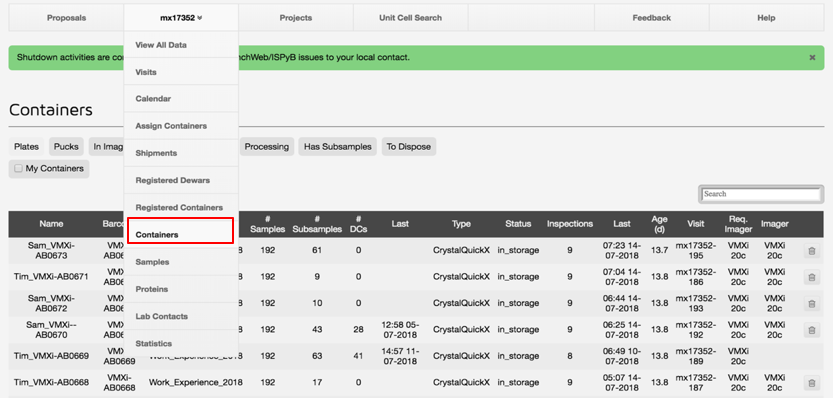833x398 pixels.
Task: Open container Tim_VMXi-AB0668
Action: coord(52,383)
